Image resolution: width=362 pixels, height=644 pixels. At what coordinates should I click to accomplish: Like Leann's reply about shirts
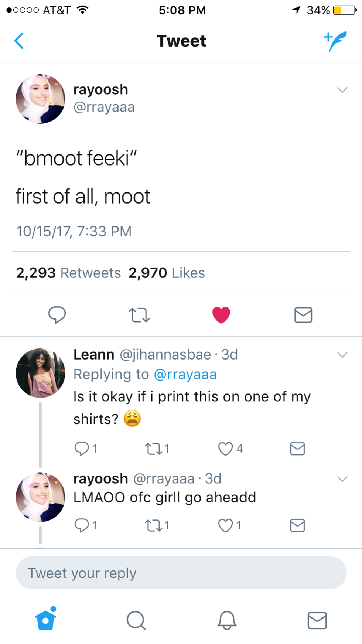coord(225,449)
